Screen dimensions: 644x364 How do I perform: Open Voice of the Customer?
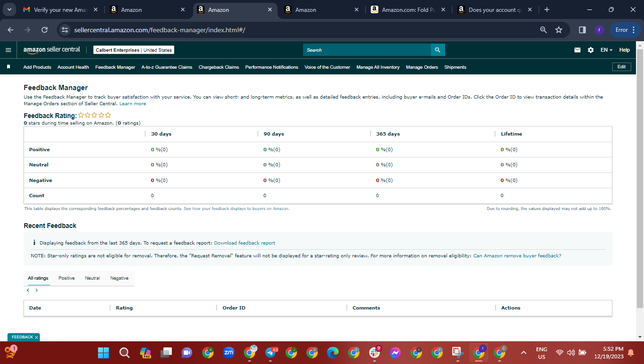tap(327, 67)
